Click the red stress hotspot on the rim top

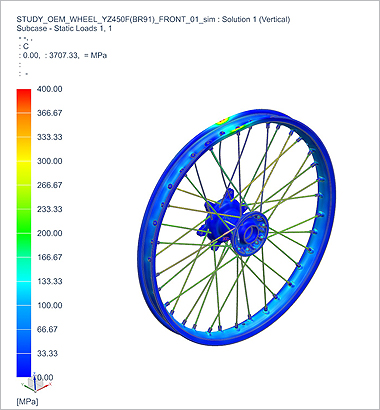[x=223, y=120]
